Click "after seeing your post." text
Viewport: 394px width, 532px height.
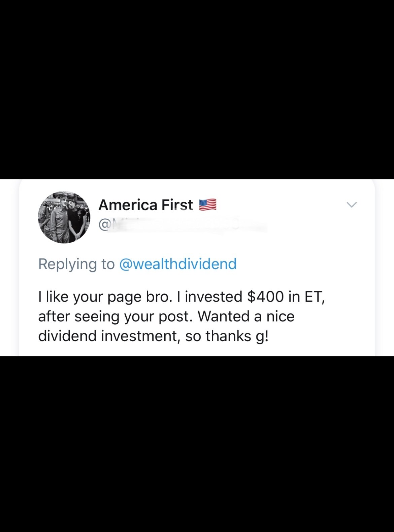(x=116, y=316)
